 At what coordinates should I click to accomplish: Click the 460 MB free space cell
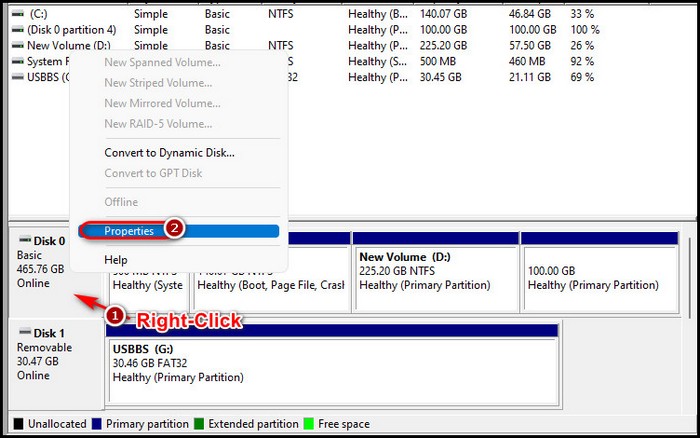pyautogui.click(x=527, y=61)
